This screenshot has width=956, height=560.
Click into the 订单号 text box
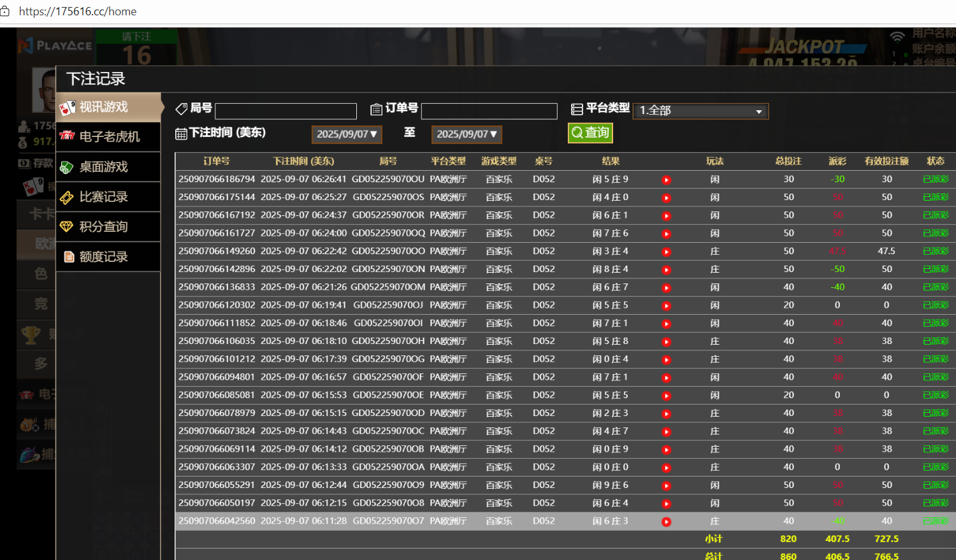[x=489, y=111]
